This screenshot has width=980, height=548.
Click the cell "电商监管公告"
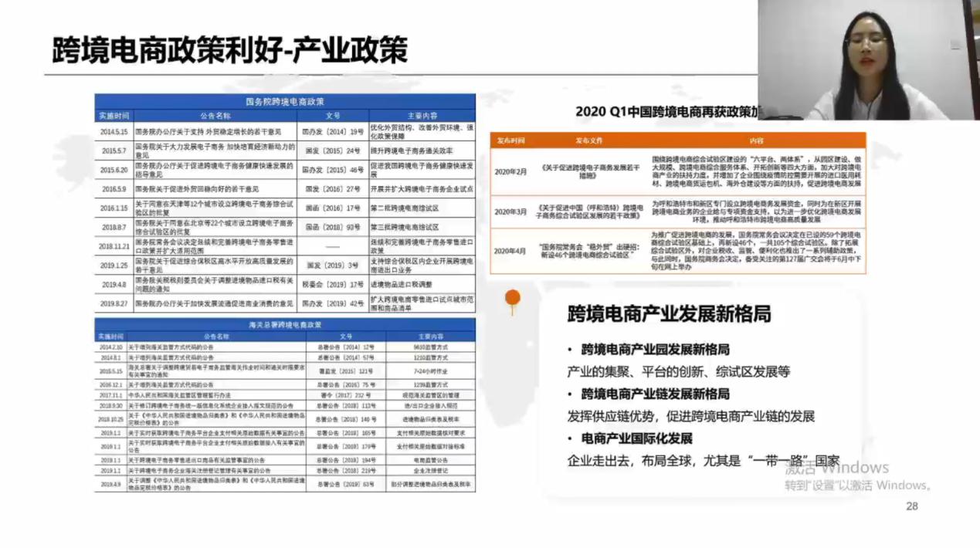coord(431,460)
